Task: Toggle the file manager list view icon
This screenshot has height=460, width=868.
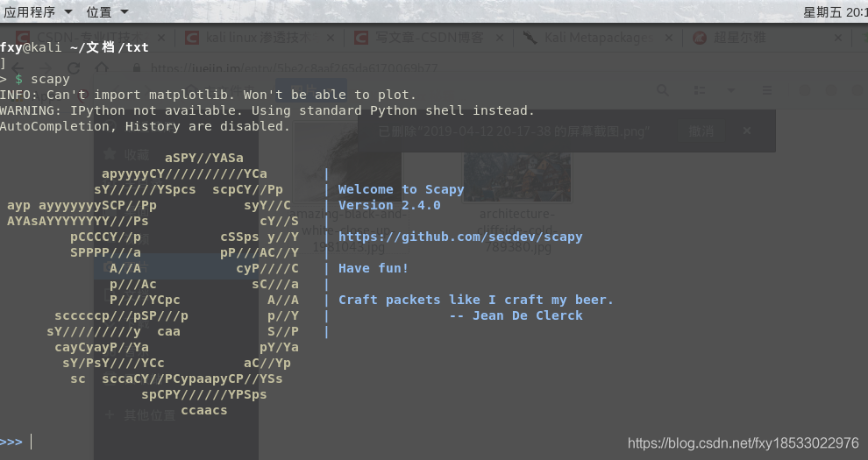Action: [x=700, y=90]
